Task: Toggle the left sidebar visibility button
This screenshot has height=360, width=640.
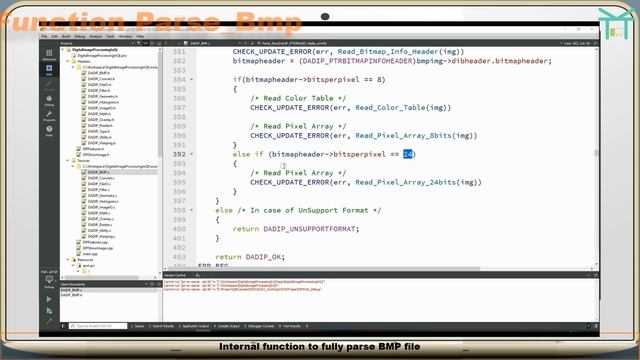Action: (x=63, y=326)
